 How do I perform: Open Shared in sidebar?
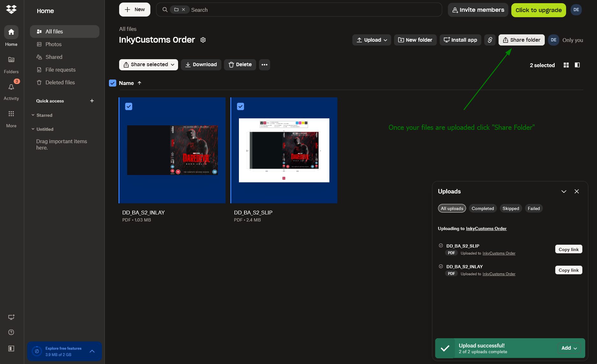(x=65, y=57)
